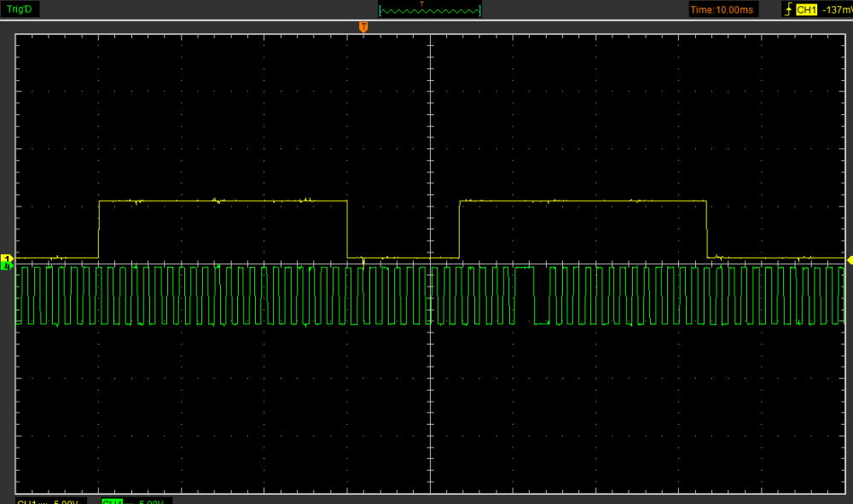Viewport: 853px width, 504px height.
Task: Click the wide low gap in green waveform
Action: coord(541,323)
